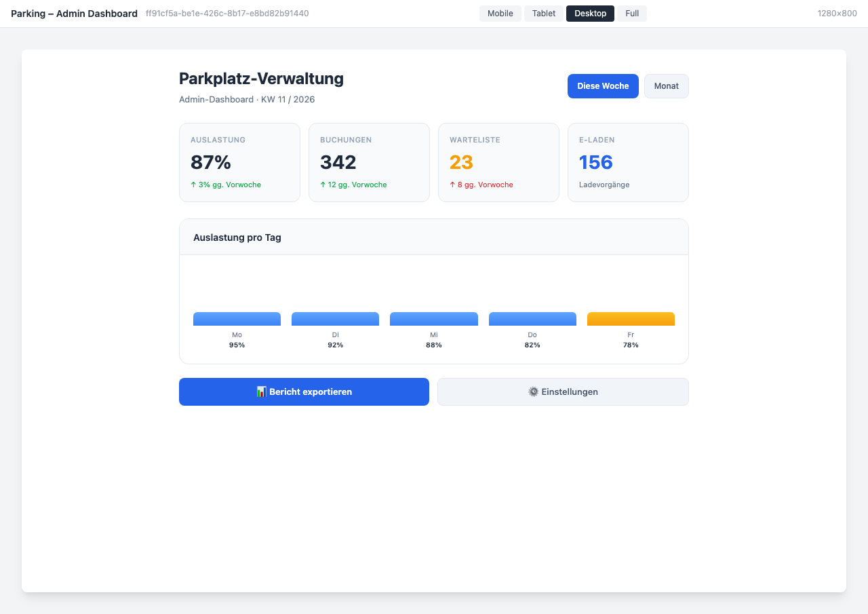Select the orange Warteliste count 23

[x=461, y=162]
